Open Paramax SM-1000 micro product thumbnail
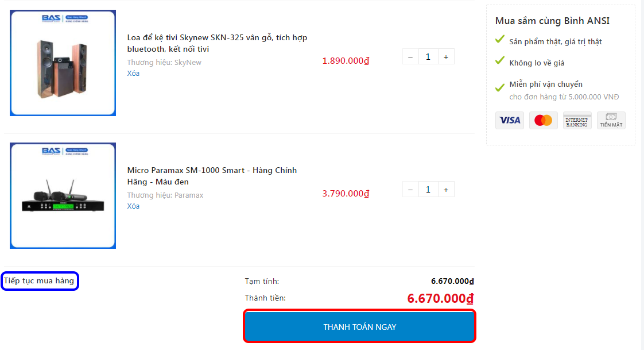Image resolution: width=644 pixels, height=350 pixels. [x=63, y=195]
